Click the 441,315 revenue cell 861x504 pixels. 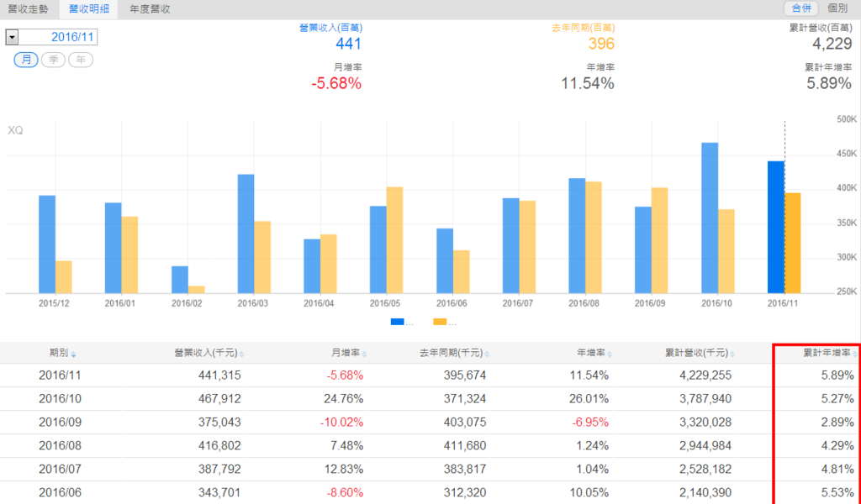click(219, 375)
